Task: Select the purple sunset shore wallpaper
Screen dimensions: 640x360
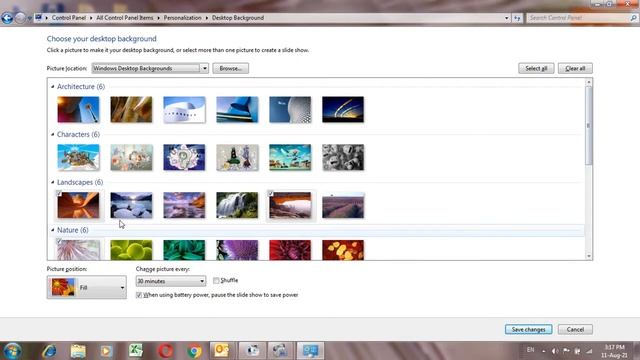Action: [x=184, y=205]
